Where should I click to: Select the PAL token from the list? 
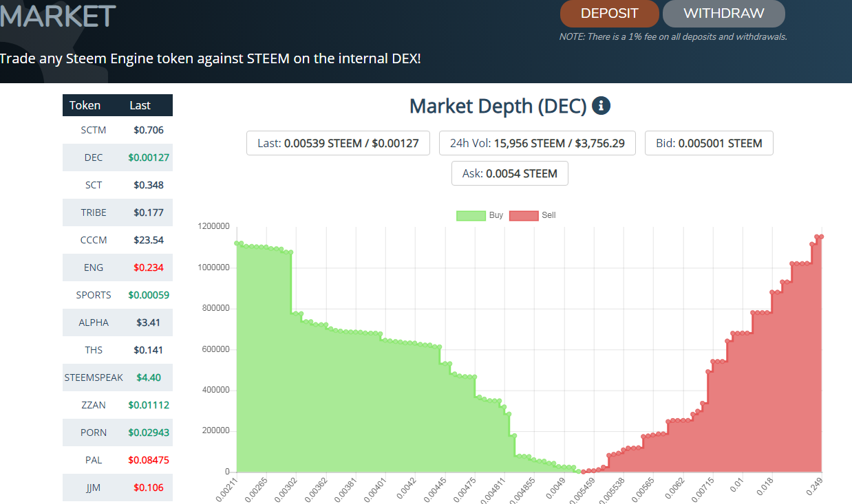coord(117,459)
